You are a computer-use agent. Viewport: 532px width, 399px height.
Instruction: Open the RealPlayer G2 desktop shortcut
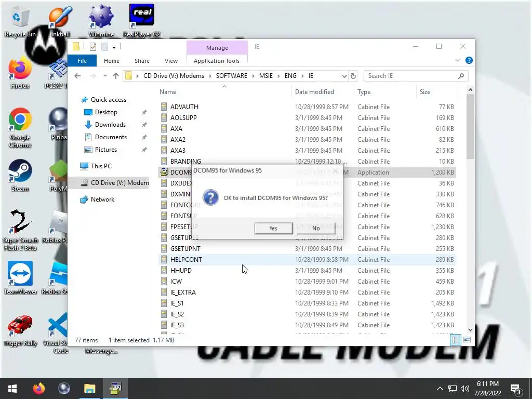click(141, 21)
